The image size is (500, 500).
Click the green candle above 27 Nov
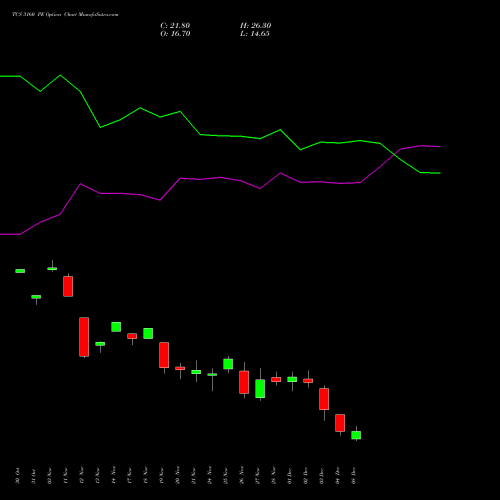pos(260,388)
